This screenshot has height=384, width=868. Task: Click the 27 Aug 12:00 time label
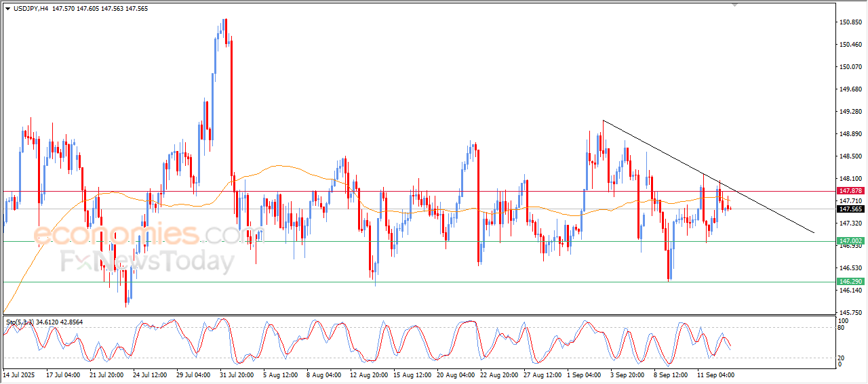(542, 375)
